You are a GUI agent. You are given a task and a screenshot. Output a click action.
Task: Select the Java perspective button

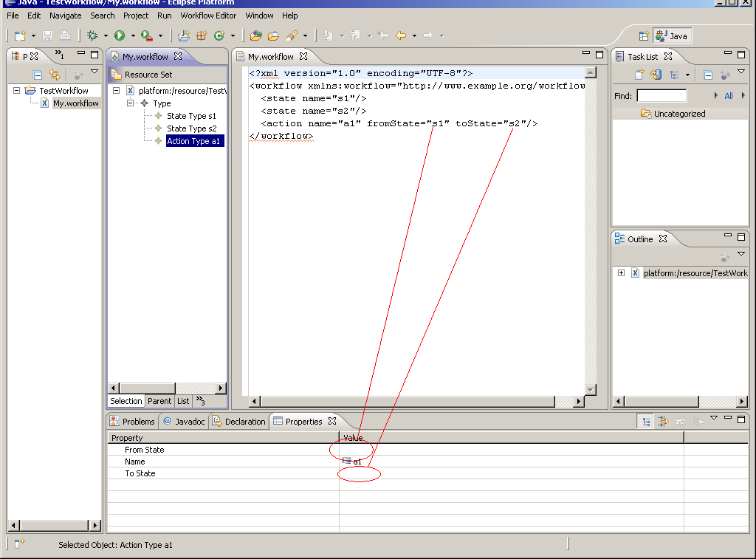pos(672,35)
